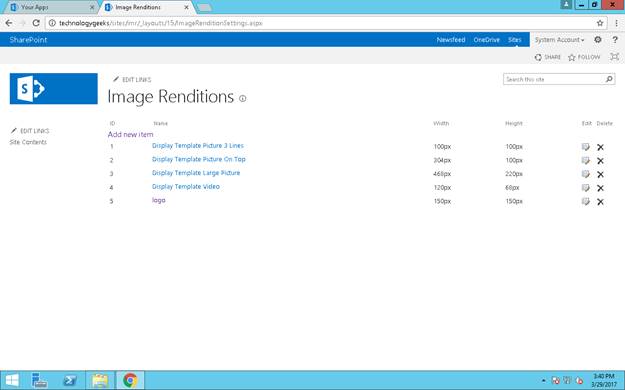
Task: Open the Sites page
Action: [x=515, y=40]
